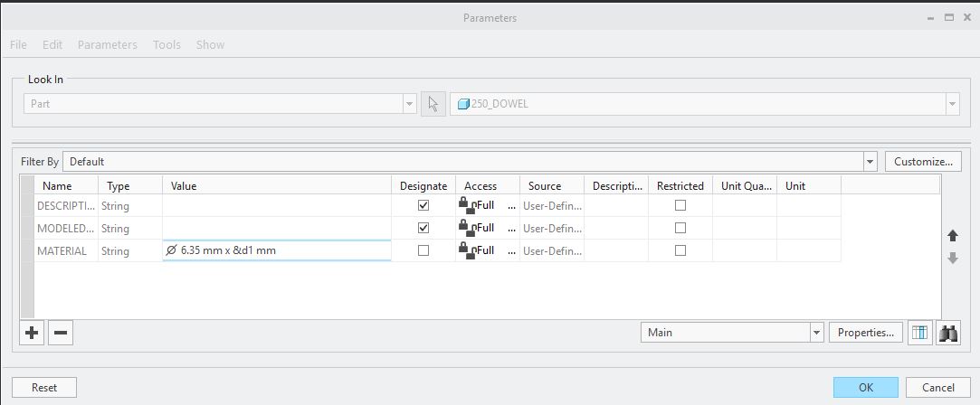Click the Value column header
980x405 pixels.
(x=277, y=185)
